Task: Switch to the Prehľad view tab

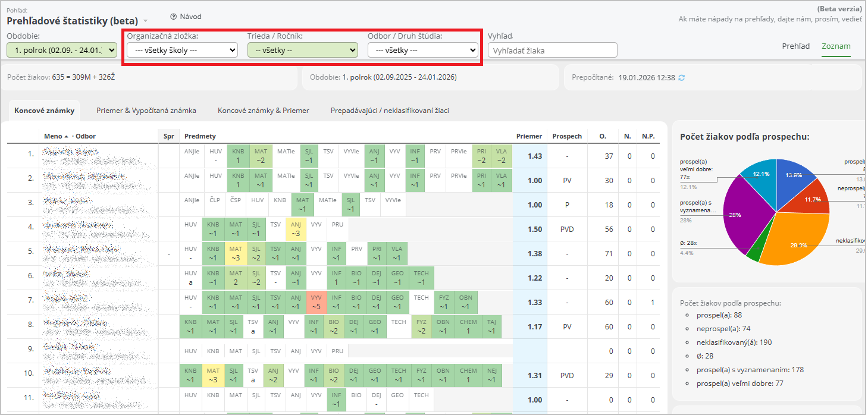Action: pyautogui.click(x=795, y=46)
